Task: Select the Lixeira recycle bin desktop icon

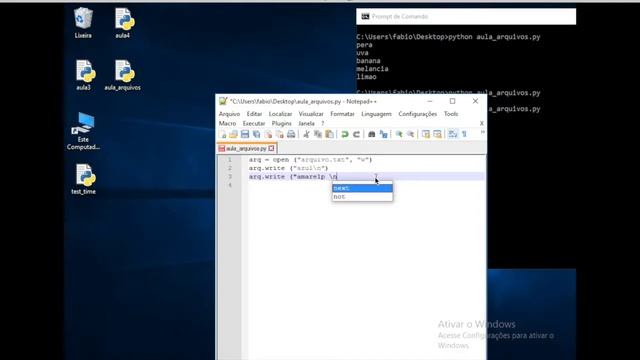Action: (83, 23)
